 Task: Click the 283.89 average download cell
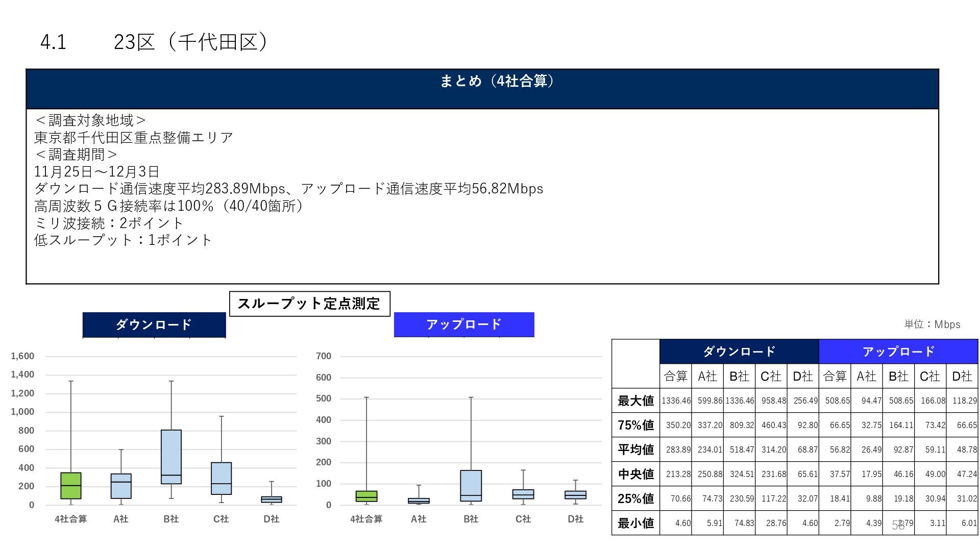[676, 449]
